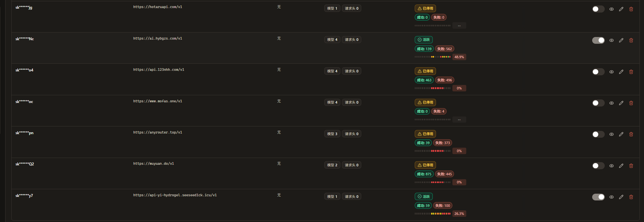Delete the api.123nhh.com key entry

pyautogui.click(x=631, y=72)
